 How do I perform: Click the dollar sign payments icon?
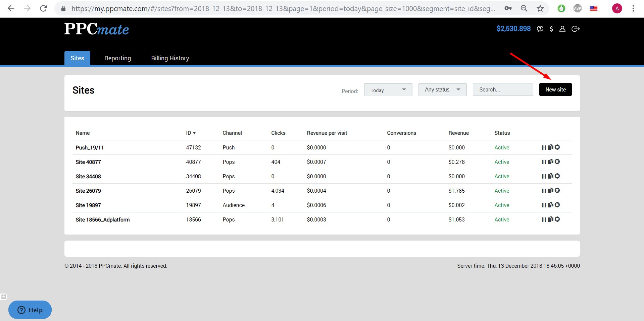551,29
